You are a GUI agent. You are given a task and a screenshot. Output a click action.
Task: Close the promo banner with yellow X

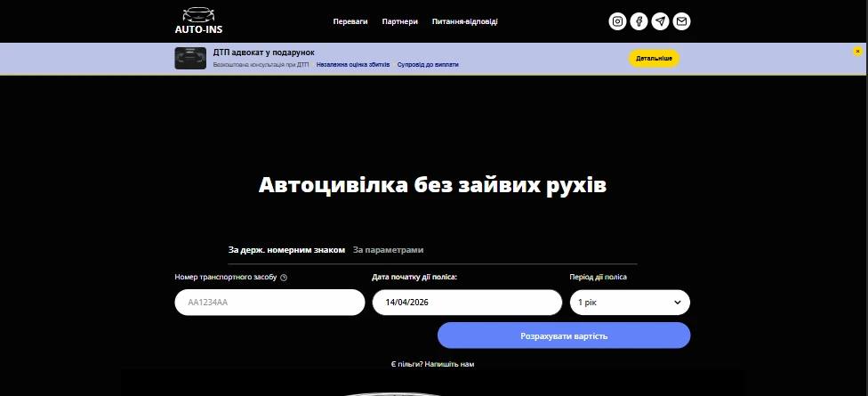(x=857, y=51)
